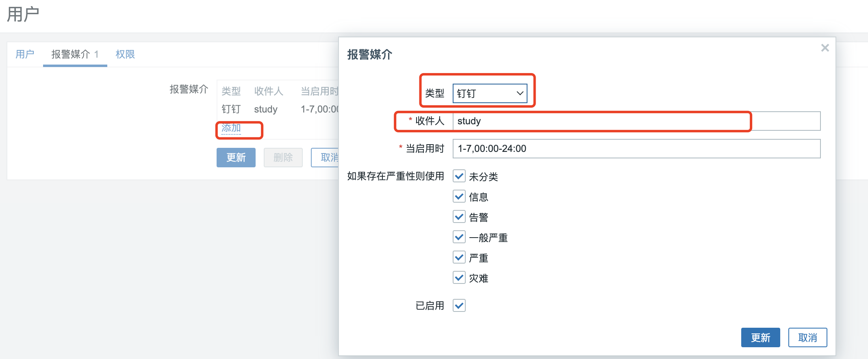Click the 收件人 input field containing study
The width and height of the screenshot is (868, 359).
(x=636, y=121)
